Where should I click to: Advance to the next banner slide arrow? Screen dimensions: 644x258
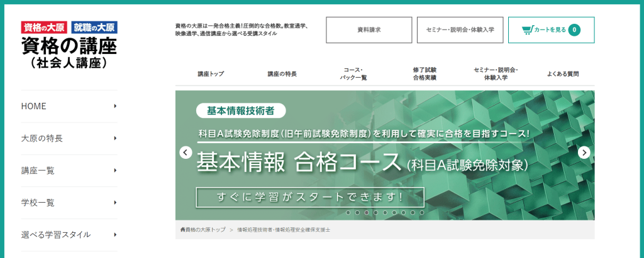point(584,153)
